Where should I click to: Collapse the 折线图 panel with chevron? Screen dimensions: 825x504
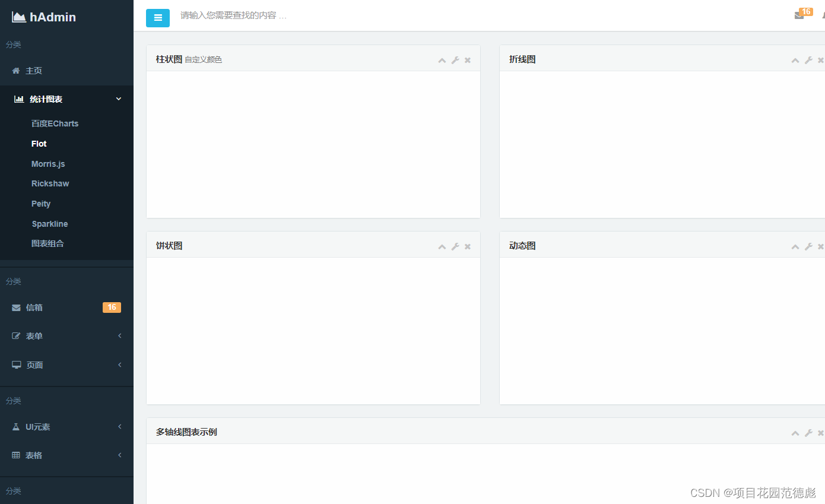pos(795,60)
